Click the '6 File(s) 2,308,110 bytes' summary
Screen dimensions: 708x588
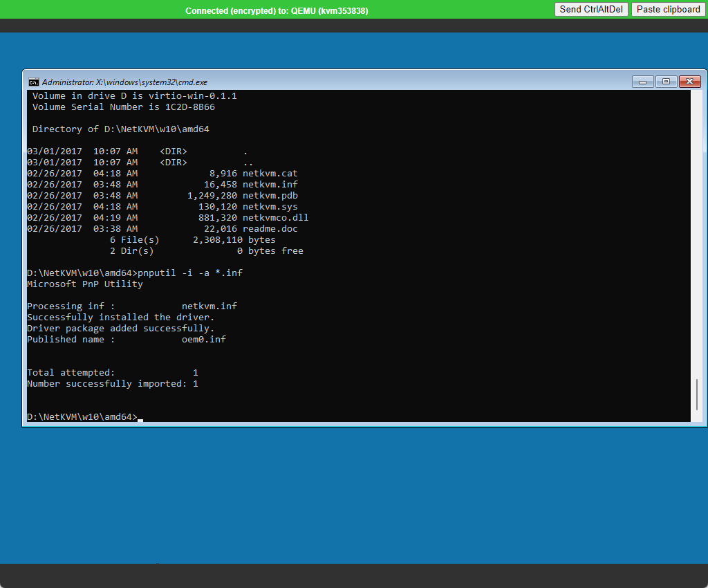coord(192,240)
